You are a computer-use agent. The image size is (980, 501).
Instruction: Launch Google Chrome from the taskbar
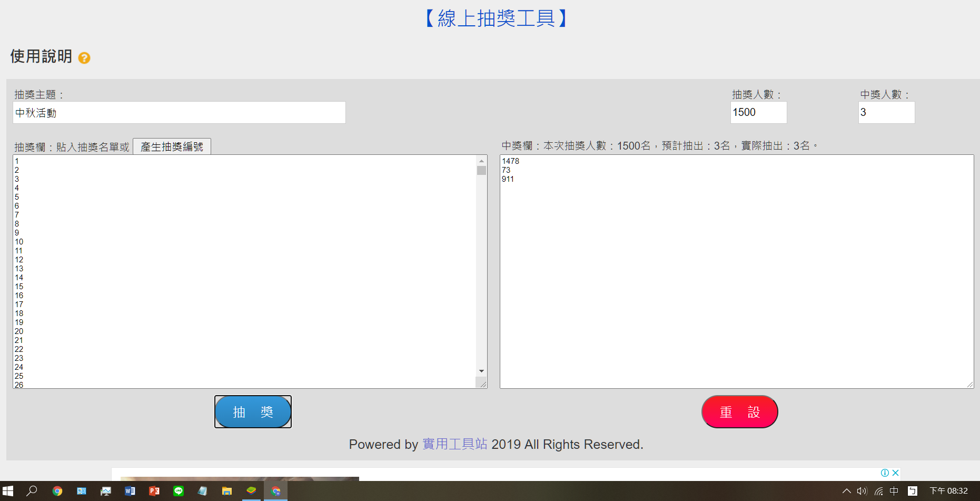(57, 491)
